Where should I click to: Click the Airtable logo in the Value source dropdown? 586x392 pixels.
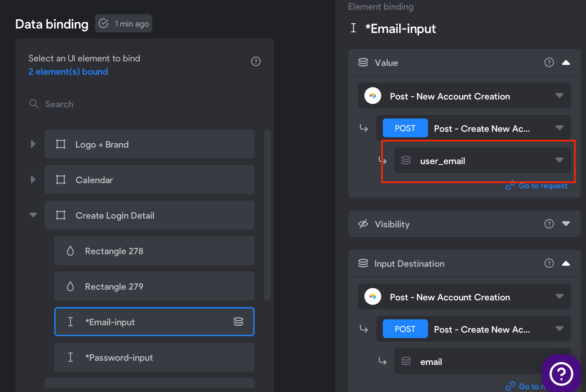[x=373, y=96]
